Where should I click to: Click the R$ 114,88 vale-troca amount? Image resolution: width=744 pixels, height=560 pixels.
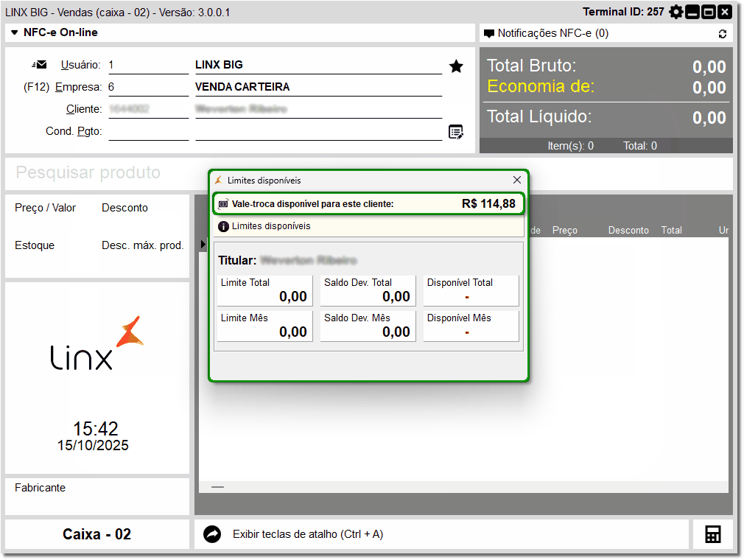(488, 204)
